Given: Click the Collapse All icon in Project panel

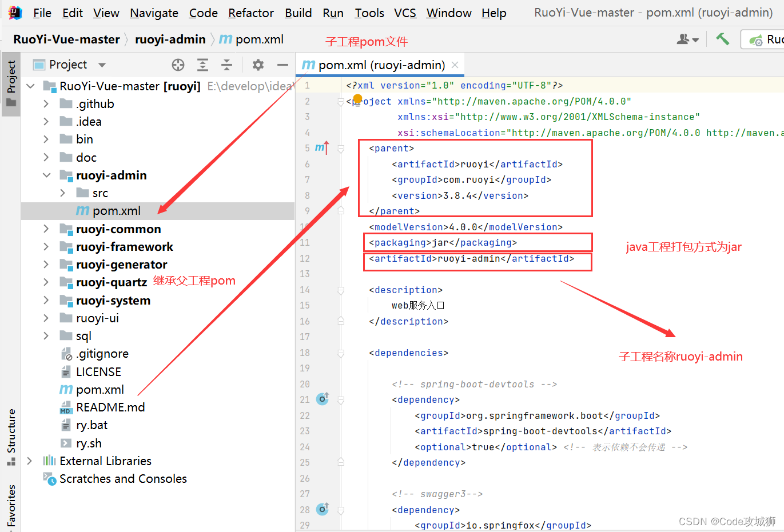Looking at the screenshot, I should [227, 65].
